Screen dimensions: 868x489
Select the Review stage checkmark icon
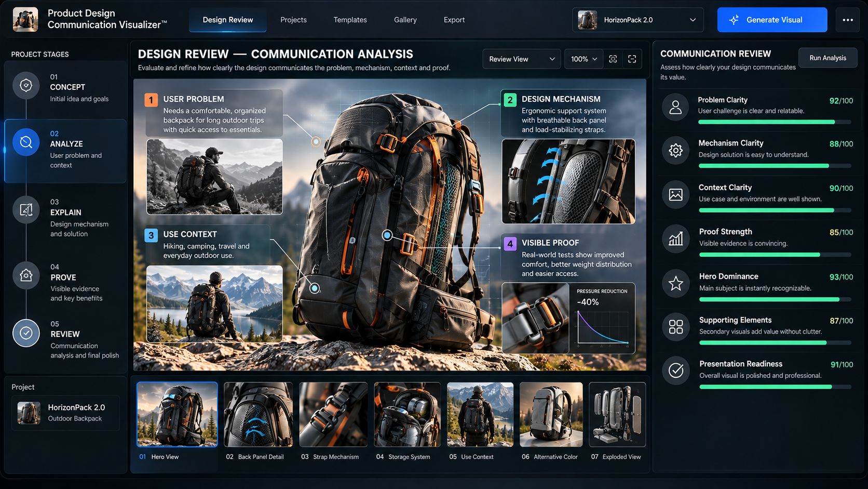26,333
